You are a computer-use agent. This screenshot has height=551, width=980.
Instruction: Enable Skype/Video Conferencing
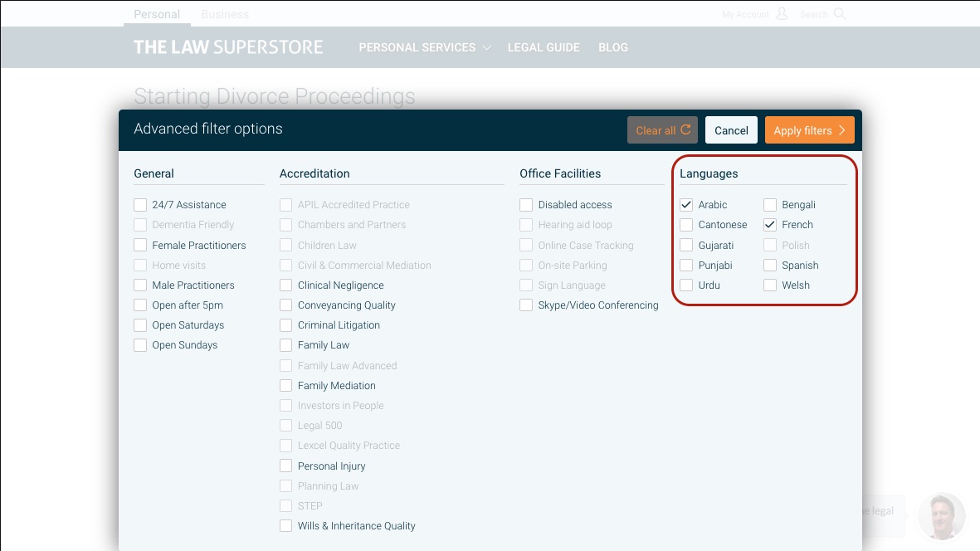click(x=526, y=305)
